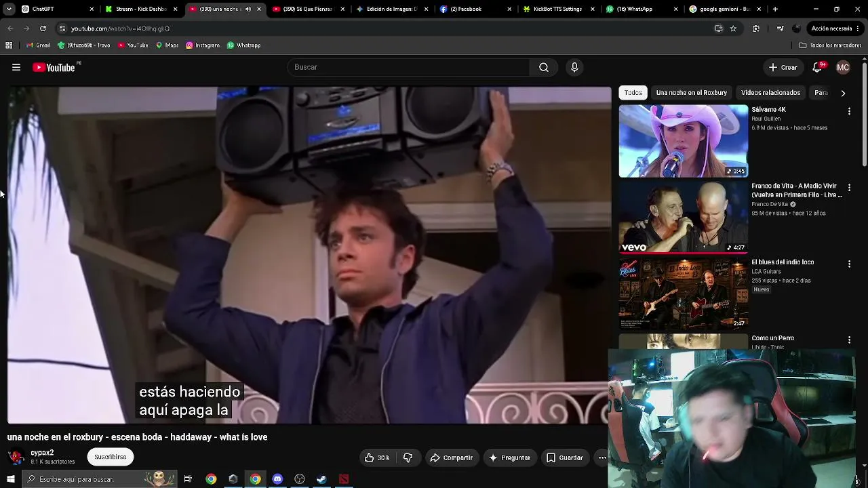This screenshot has width=868, height=488.
Task: Open the Crear create menu
Action: pyautogui.click(x=783, y=67)
